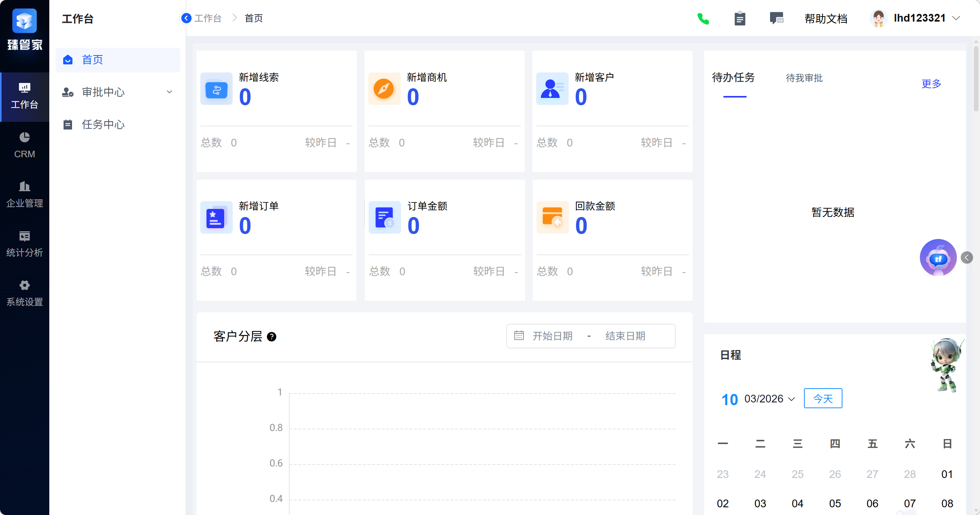980x515 pixels.
Task: Click the AI robot assistant floating icon
Action: pos(938,257)
